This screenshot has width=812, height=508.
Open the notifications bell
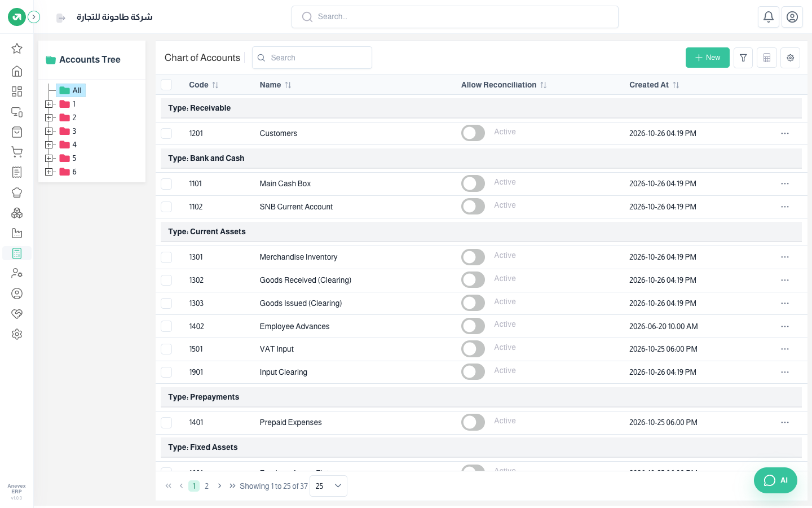click(769, 17)
